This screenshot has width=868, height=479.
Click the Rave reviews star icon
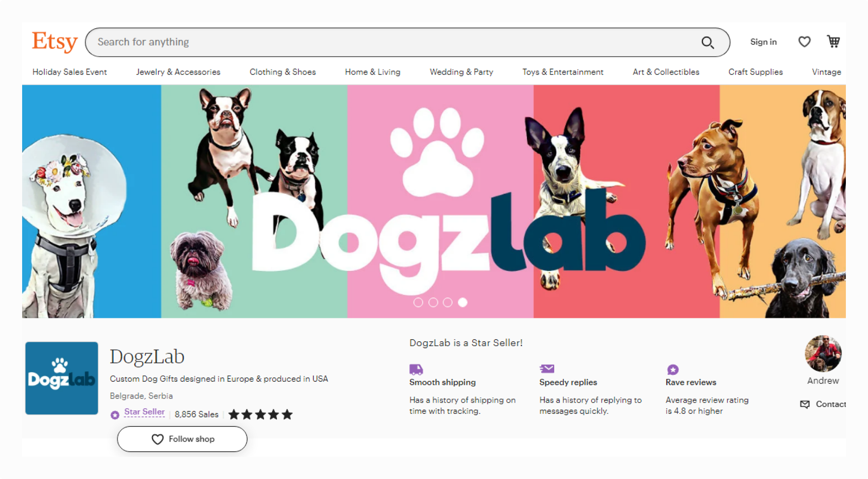pyautogui.click(x=673, y=370)
